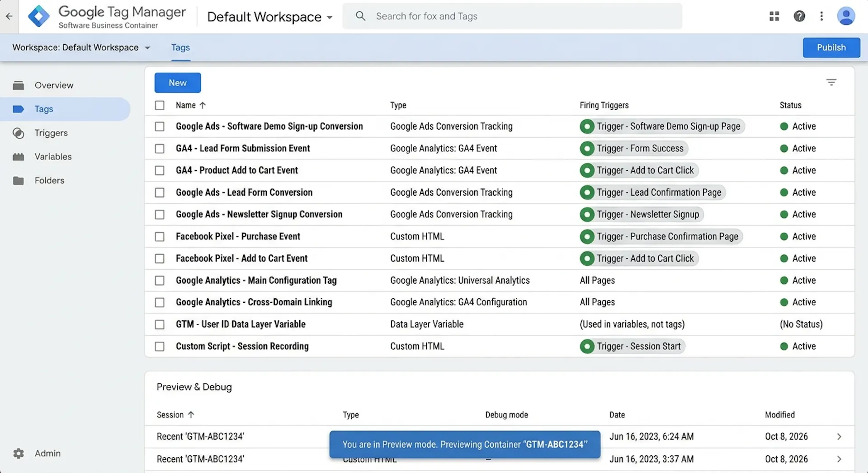Click the Triggers sidebar icon

pos(19,133)
